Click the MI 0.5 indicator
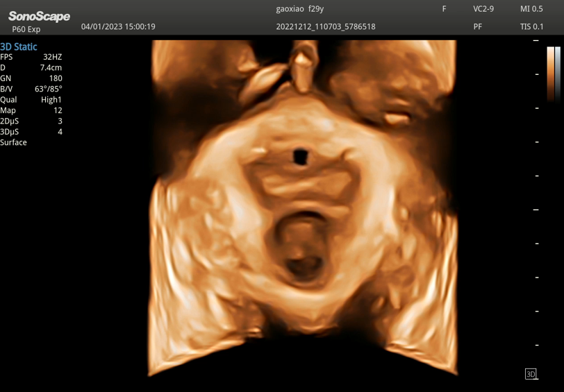Screen dimensions: 564x392 (531, 9)
